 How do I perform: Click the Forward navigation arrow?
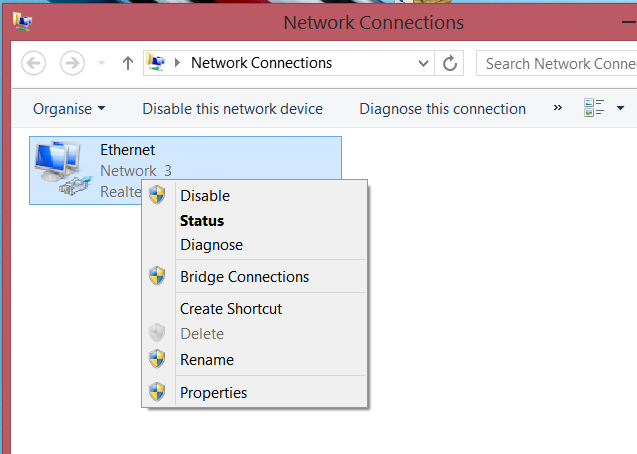point(72,63)
